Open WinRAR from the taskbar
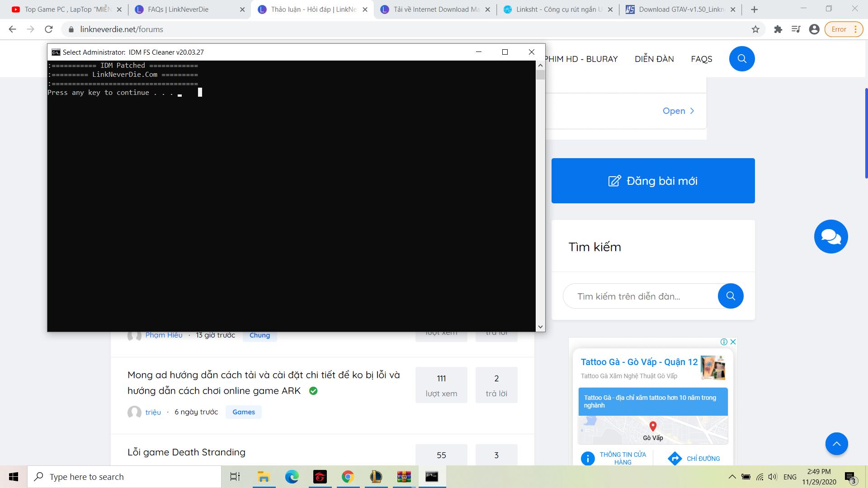 (404, 477)
